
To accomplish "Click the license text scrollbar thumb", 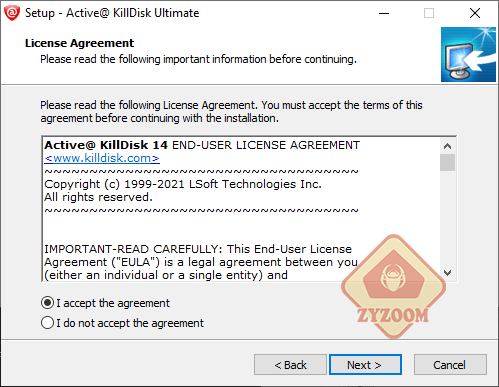I will coord(447,162).
